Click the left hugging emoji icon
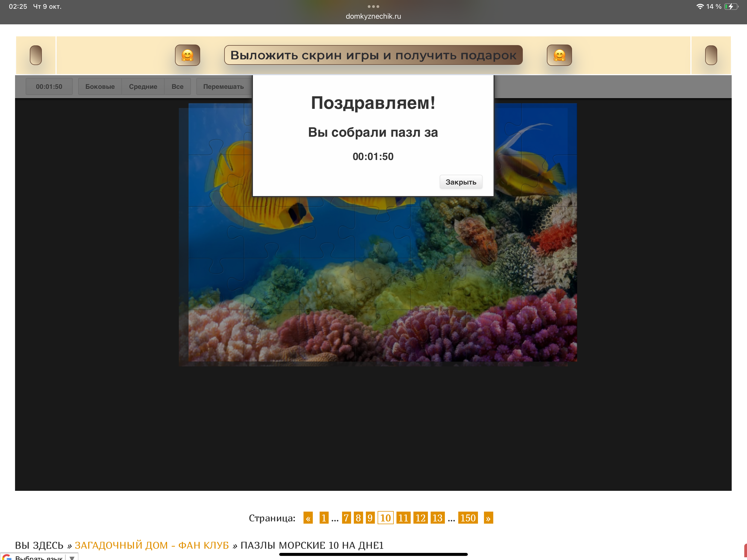747x560 pixels. coord(187,55)
